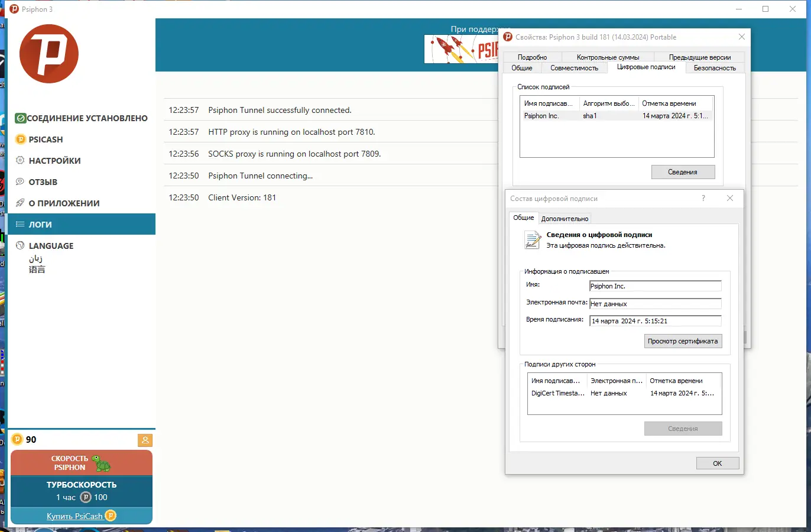
Task: Click the turtle icon on Psiphon speed banner
Action: (102, 463)
